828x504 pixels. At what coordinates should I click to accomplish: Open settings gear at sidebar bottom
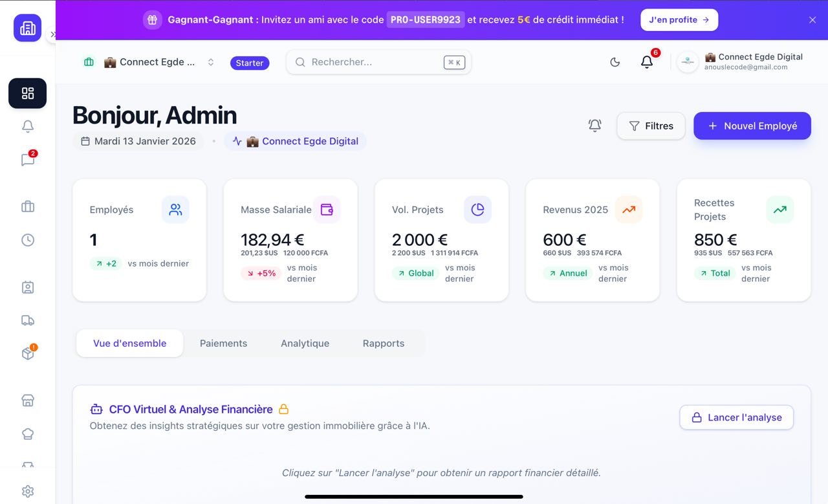pos(27,491)
